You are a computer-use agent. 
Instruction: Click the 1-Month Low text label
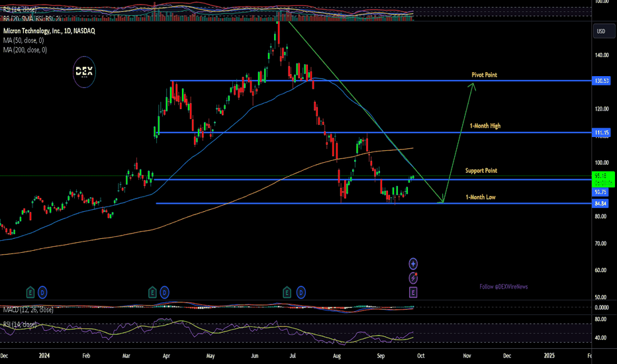coord(481,197)
